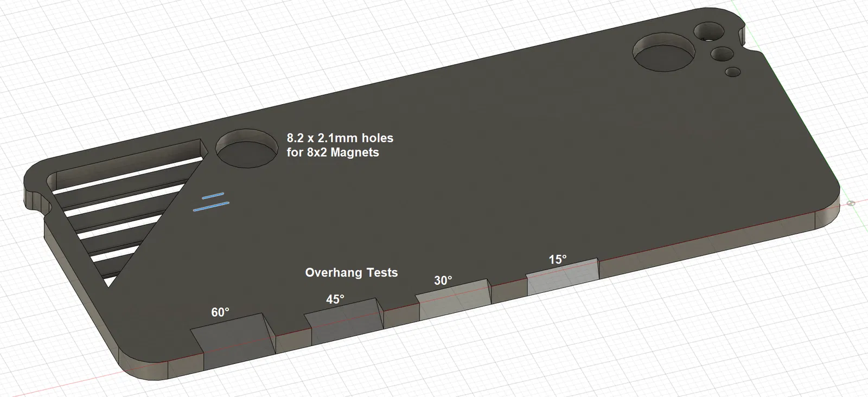This screenshot has width=868, height=397.
Task: Click the 15° label
Action: coord(558,259)
